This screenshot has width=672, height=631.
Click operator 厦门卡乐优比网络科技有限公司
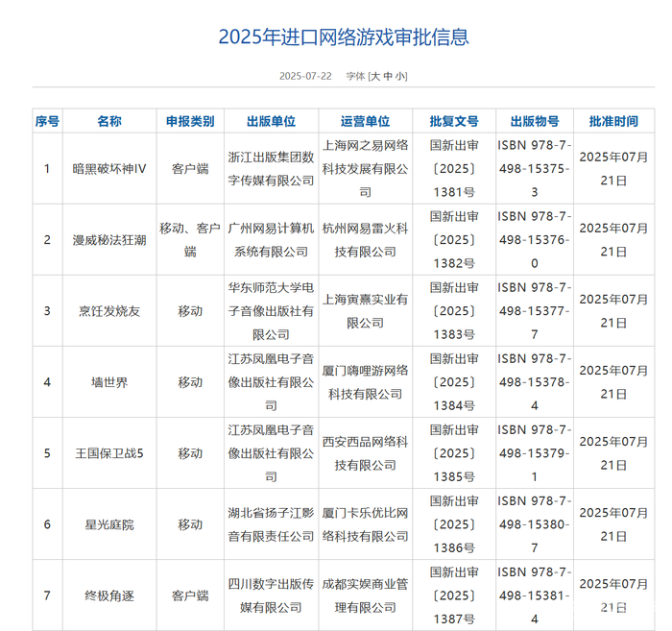coord(365,524)
